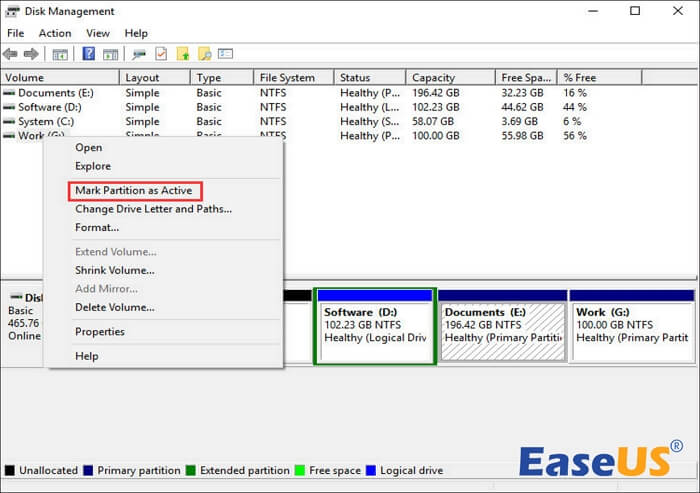Select Mark Partition as Active

pyautogui.click(x=134, y=190)
